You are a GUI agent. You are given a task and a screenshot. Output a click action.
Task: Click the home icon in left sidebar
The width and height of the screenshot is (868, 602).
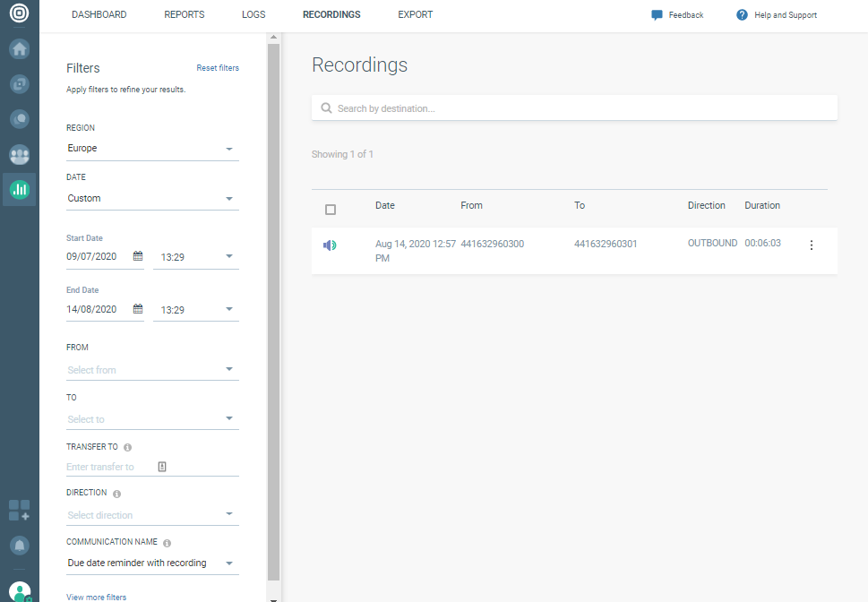tap(19, 49)
